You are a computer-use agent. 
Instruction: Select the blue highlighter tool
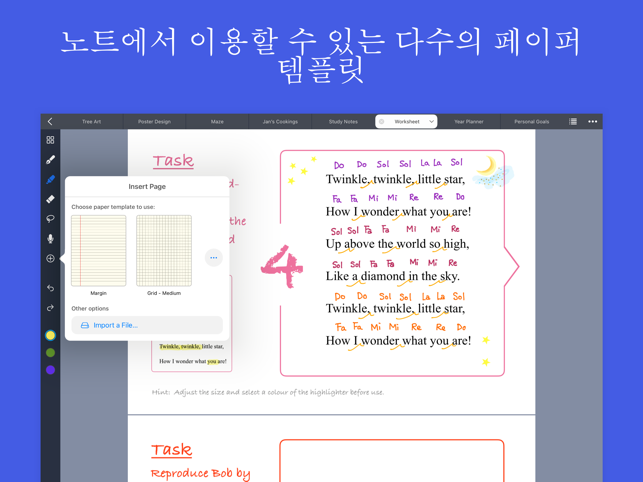50,179
